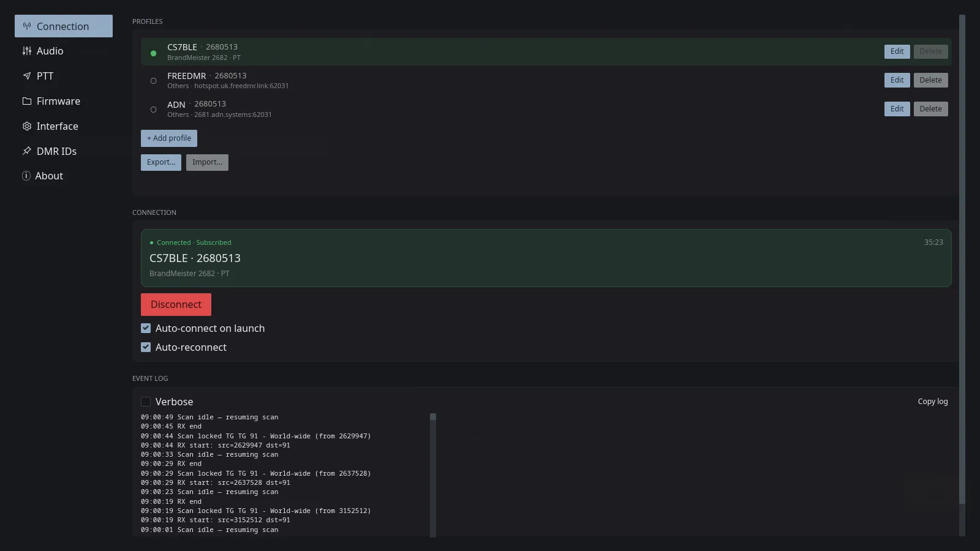Click the About info icon
The height and width of the screenshot is (551, 980).
[x=26, y=176]
